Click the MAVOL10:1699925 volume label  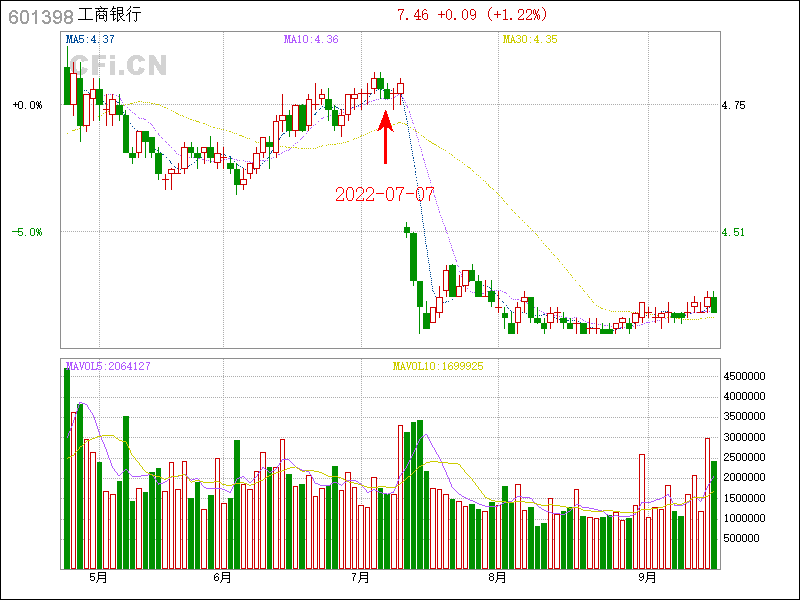(438, 366)
